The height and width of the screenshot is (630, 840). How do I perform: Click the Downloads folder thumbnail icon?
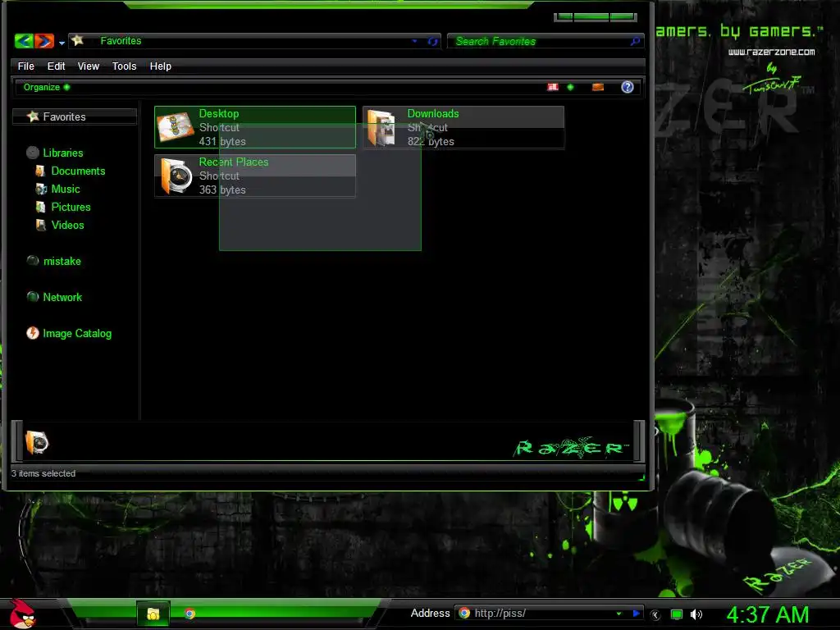tap(382, 128)
